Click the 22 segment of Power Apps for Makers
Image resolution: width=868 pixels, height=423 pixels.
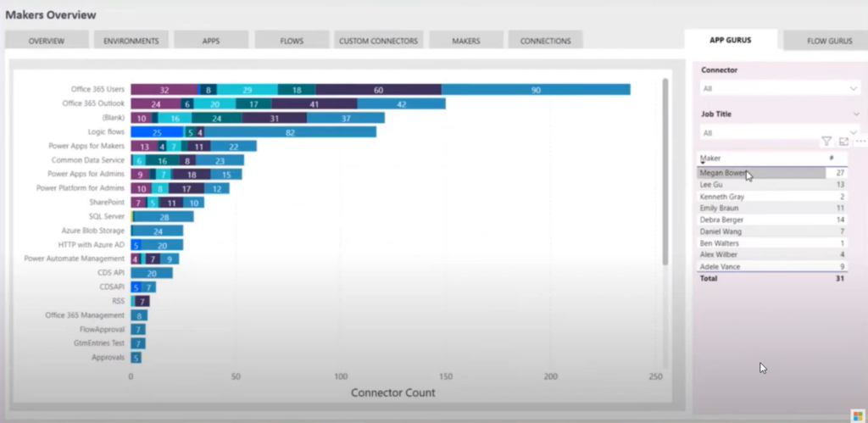point(234,146)
